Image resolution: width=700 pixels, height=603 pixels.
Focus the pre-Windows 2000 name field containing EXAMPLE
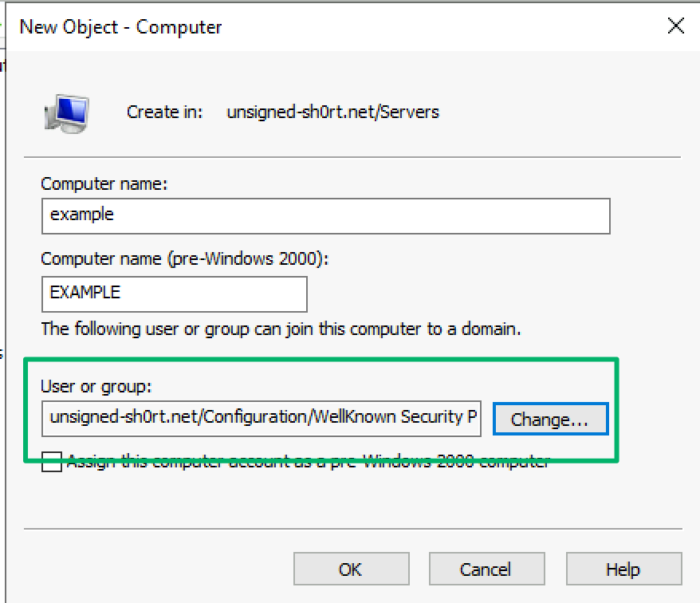click(x=174, y=294)
